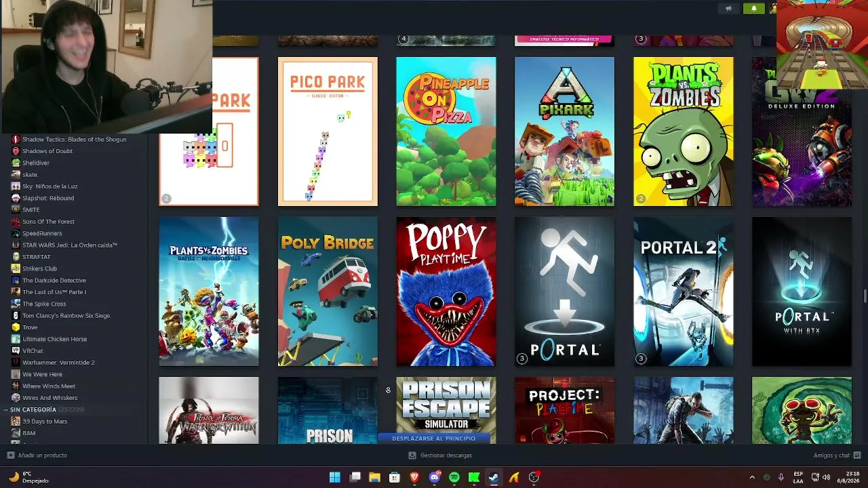Screen dimensions: 868x488
Task: Open the Plants vs. Zombies zombie-face cover
Action: [683, 131]
